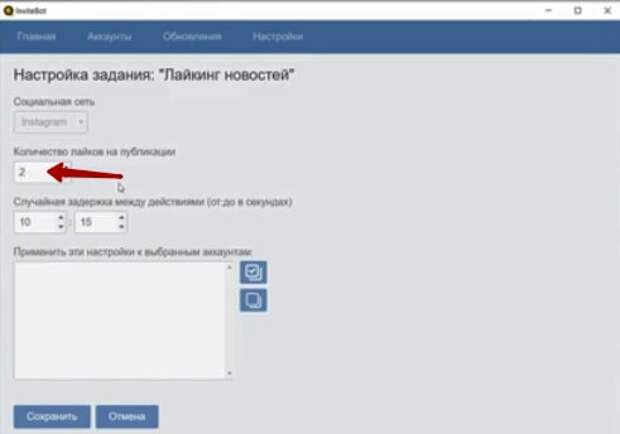The image size is (620, 434).
Task: Save settings with the Сохранить button
Action: click(x=52, y=417)
